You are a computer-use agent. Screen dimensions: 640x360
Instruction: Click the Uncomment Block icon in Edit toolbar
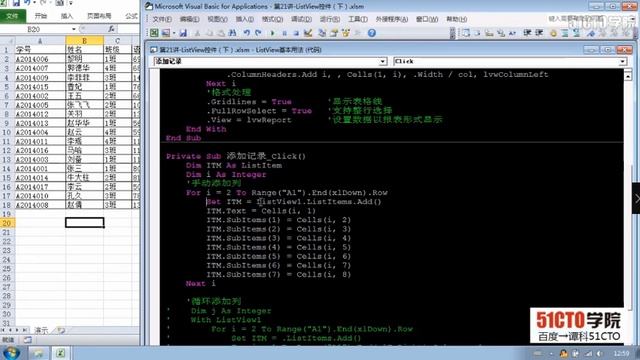(576, 33)
